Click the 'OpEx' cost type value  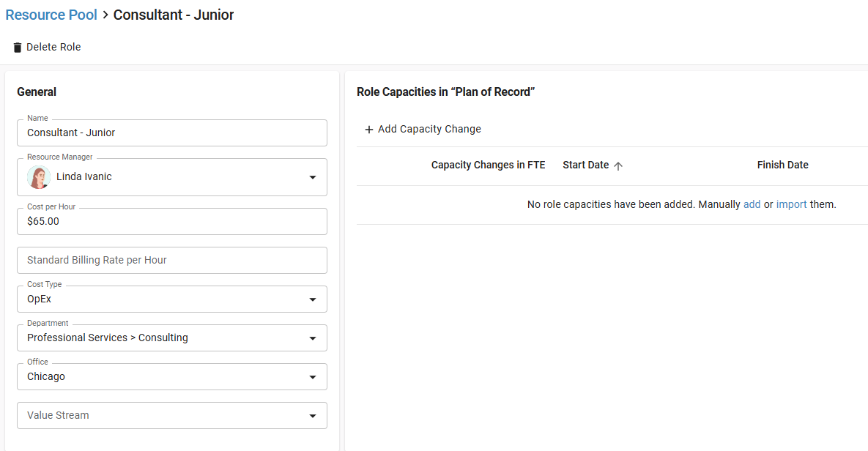[x=40, y=299]
